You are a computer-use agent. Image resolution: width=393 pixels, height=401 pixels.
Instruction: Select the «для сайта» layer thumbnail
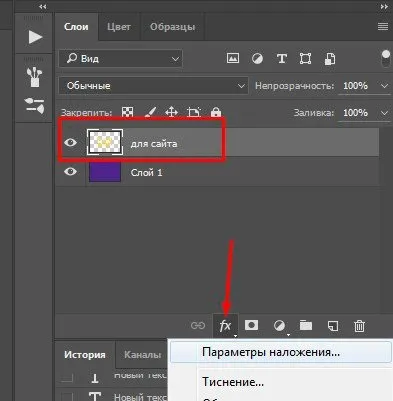click(105, 142)
